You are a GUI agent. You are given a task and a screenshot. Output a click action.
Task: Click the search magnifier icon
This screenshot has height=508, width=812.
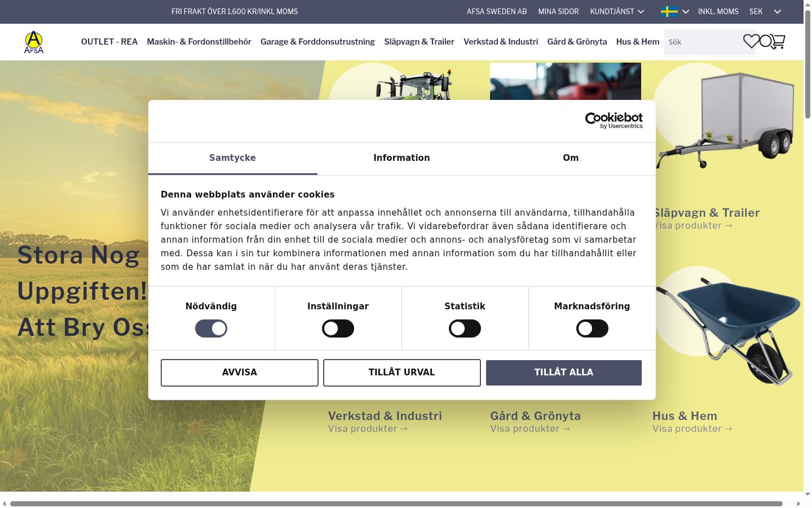click(765, 41)
